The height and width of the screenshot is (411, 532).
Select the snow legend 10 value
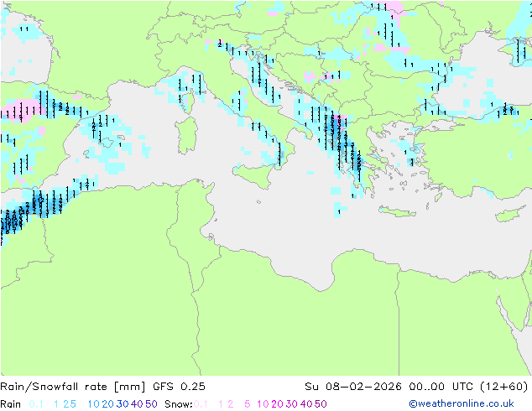pyautogui.click(x=263, y=404)
